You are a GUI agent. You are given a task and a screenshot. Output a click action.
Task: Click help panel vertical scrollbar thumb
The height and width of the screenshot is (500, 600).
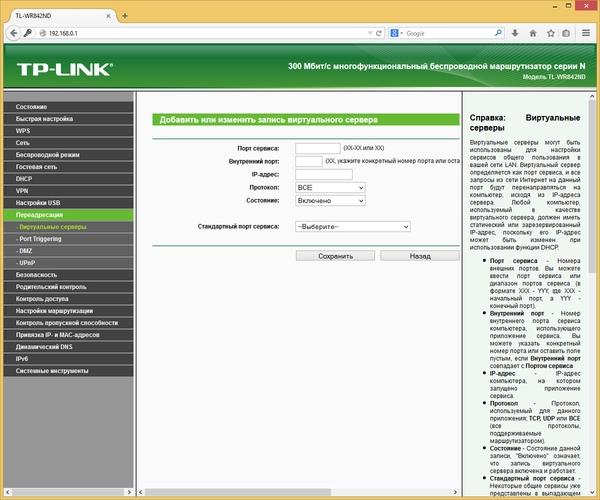(x=592, y=187)
